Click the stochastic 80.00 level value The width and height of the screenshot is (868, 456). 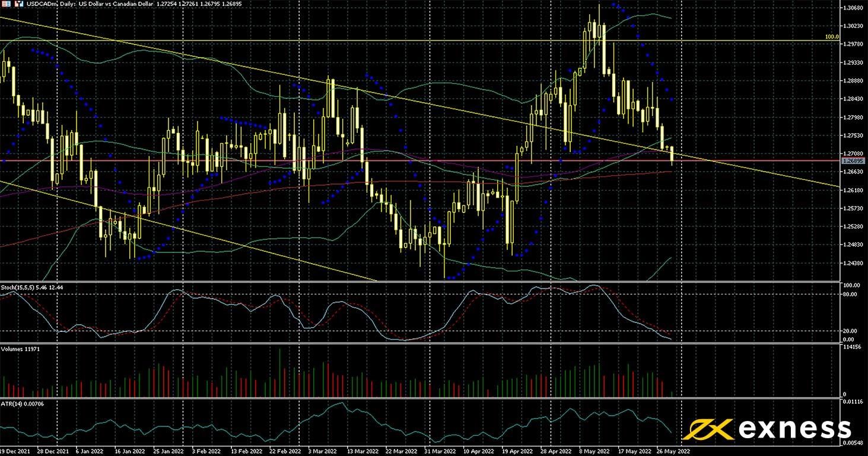851,293
